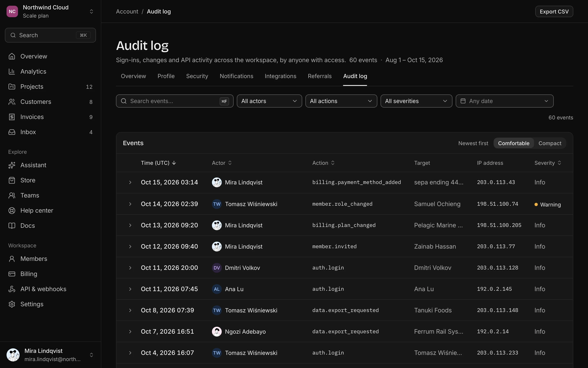Open Invoices receipt icon

click(12, 117)
